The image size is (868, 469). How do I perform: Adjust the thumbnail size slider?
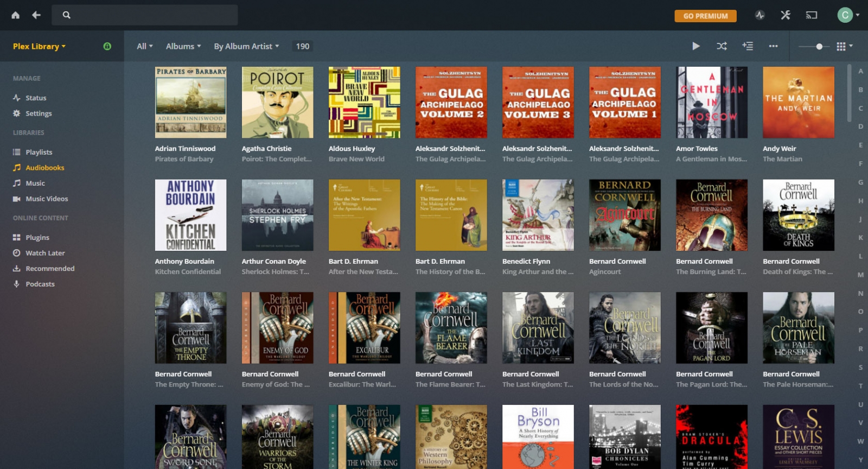[819, 47]
